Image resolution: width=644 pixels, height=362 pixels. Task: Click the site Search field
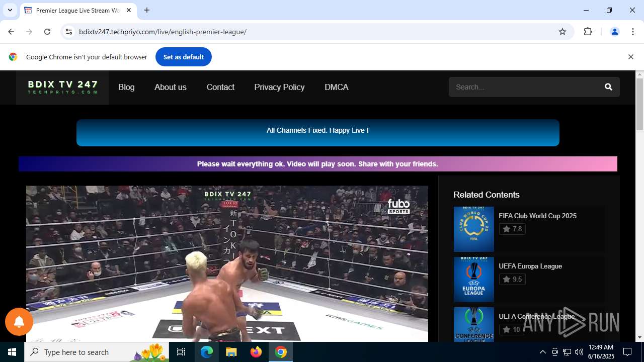(523, 87)
